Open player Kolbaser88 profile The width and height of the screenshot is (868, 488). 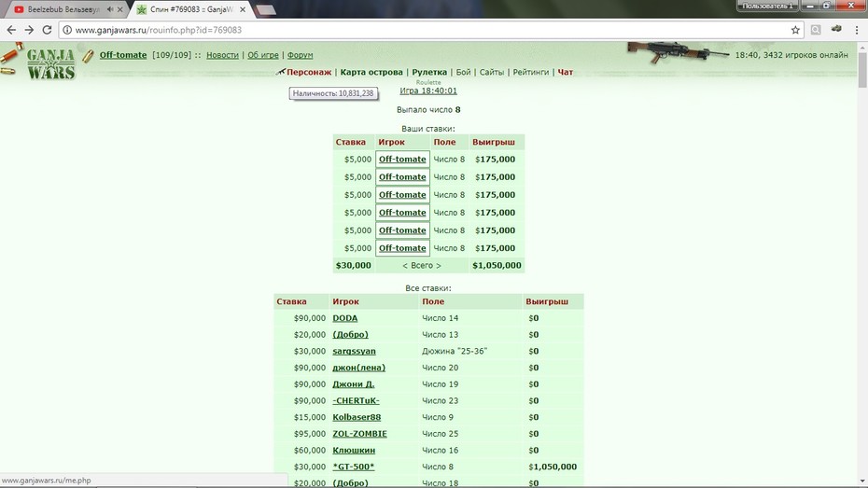coord(357,417)
